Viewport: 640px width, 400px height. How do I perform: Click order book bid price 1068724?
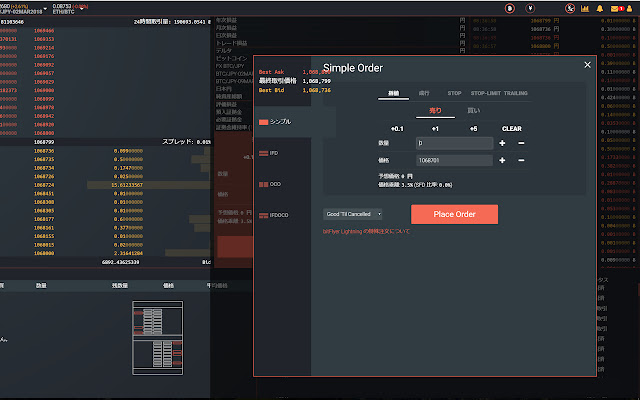(44, 185)
